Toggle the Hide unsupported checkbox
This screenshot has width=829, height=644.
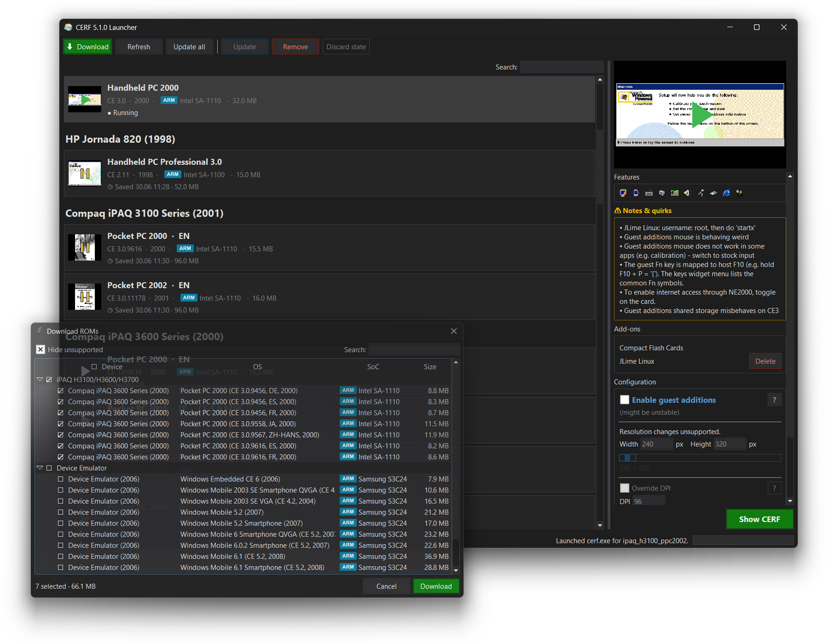tap(41, 349)
